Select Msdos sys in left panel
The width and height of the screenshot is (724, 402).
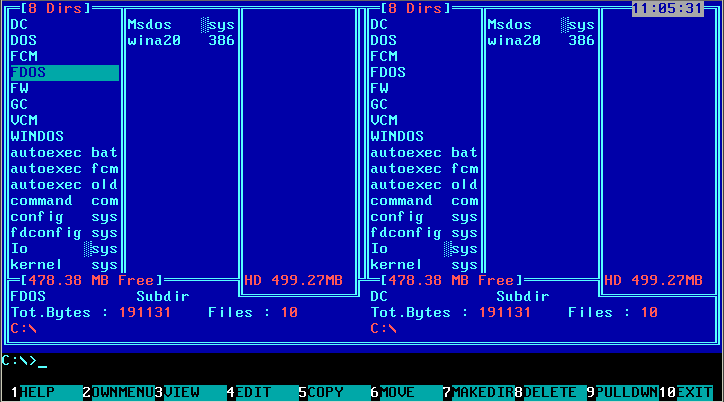181,24
